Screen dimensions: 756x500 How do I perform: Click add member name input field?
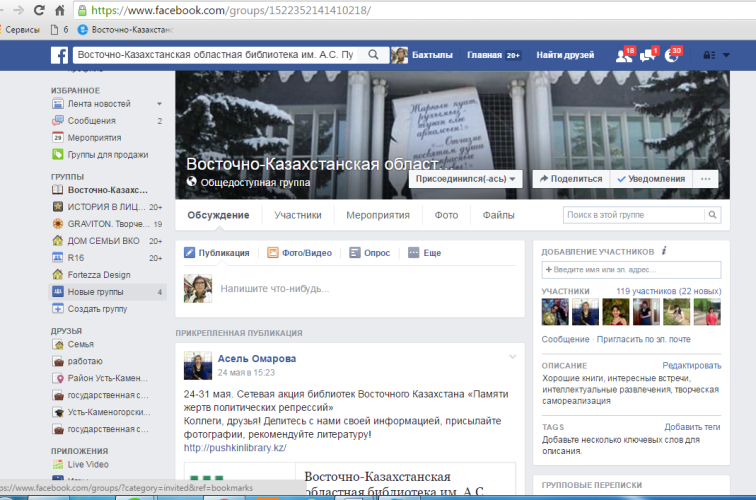(631, 270)
